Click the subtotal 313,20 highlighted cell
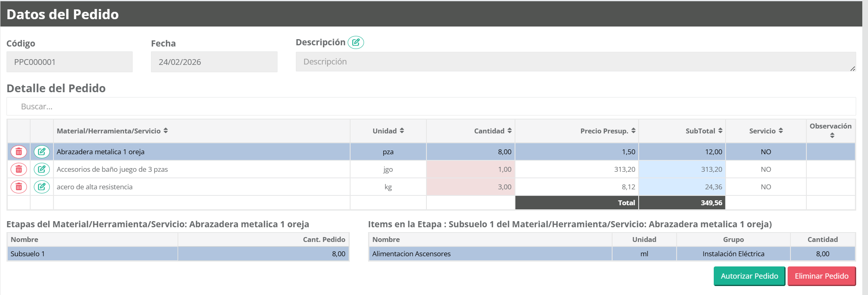 682,169
